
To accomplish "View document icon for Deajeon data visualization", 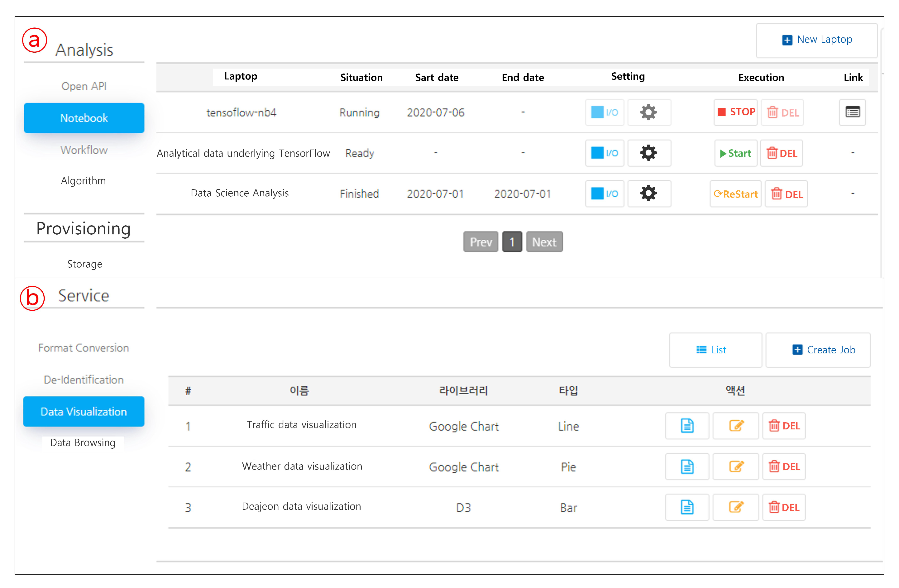I will (x=687, y=508).
